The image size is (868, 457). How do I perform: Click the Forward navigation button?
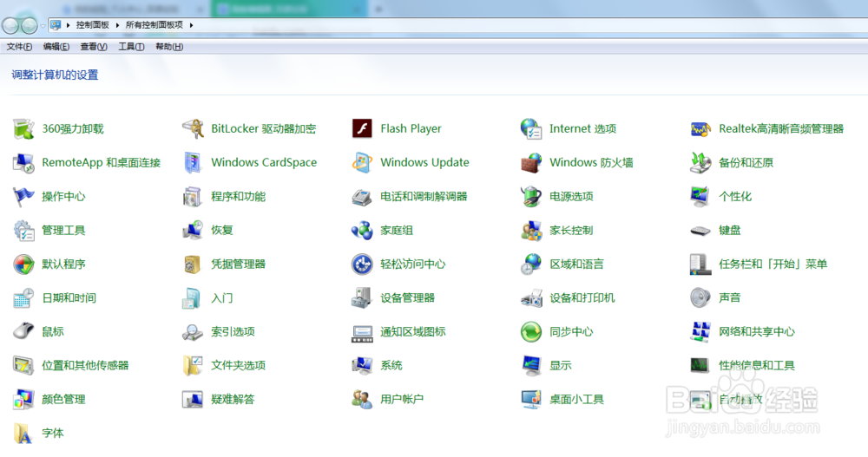tap(29, 25)
